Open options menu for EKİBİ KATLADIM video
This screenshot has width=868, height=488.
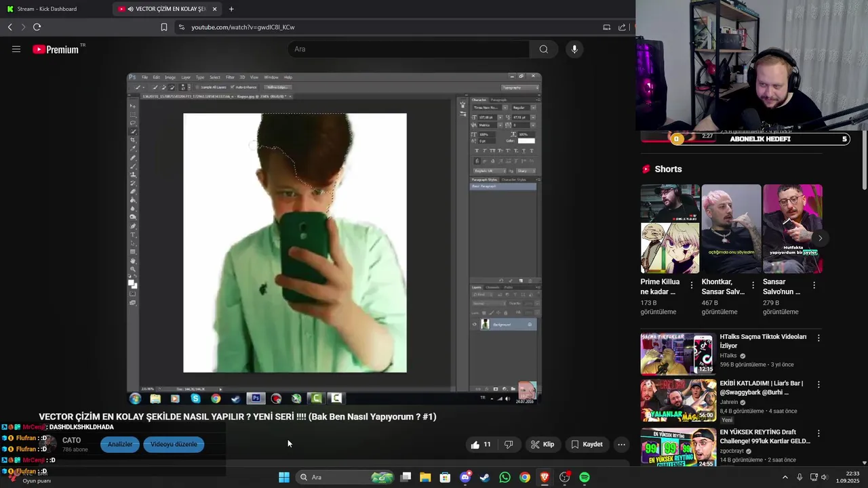click(818, 384)
